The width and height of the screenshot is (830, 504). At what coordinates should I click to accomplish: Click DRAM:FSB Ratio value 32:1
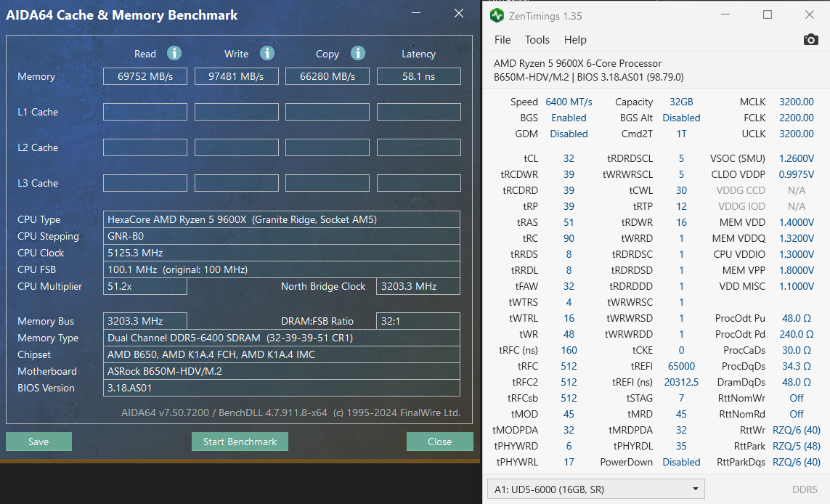[x=418, y=321]
